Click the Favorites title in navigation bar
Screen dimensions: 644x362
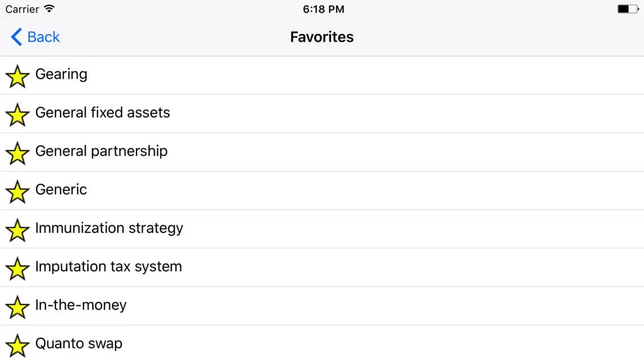tap(321, 37)
